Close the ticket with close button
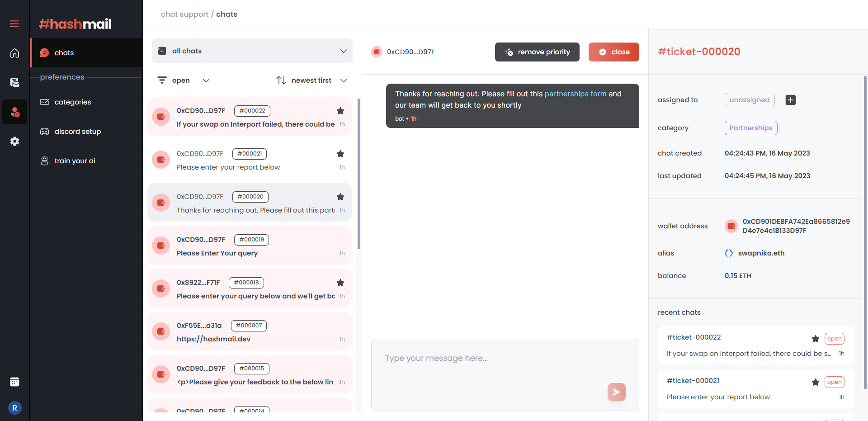The image size is (868, 421). coord(613,52)
